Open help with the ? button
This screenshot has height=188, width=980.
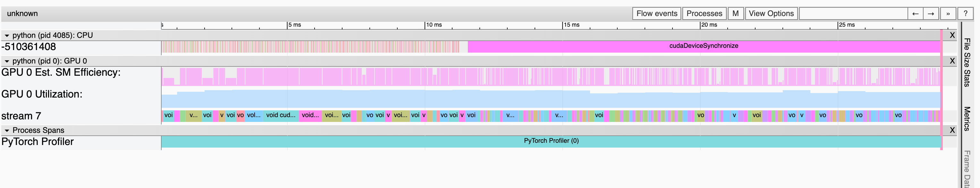[965, 13]
